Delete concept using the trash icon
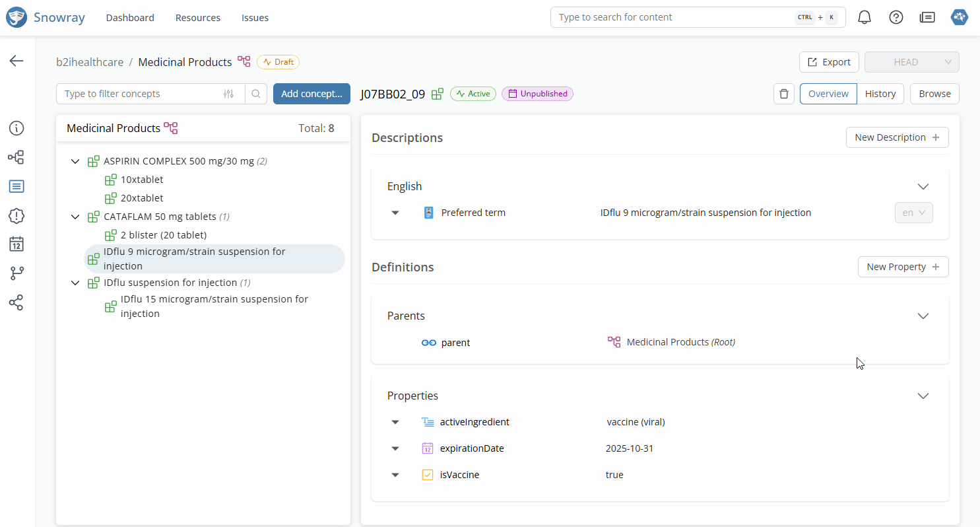 783,94
